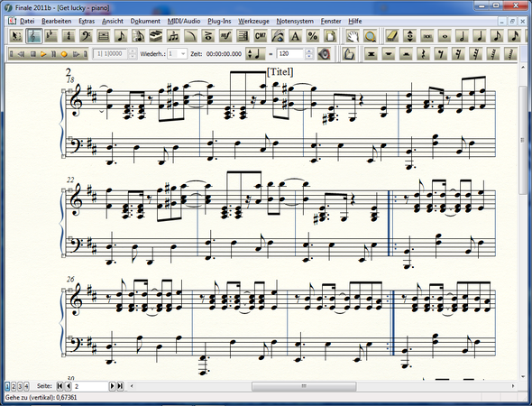Open the tempo note value selector
Viewport: 532px width, 406px height.
[255, 54]
